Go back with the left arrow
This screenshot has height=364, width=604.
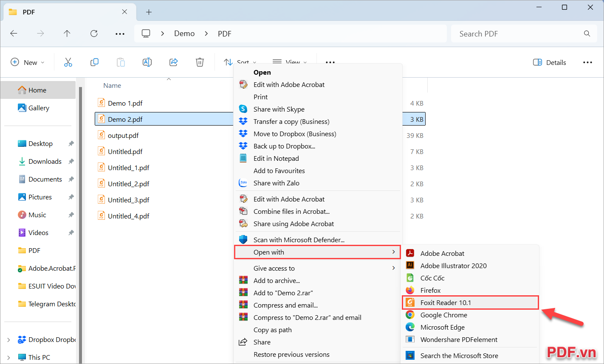[14, 34]
